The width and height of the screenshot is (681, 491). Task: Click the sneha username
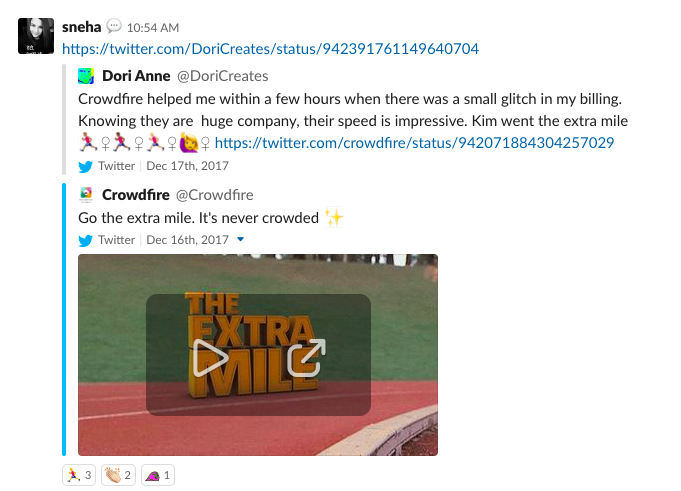(81, 25)
